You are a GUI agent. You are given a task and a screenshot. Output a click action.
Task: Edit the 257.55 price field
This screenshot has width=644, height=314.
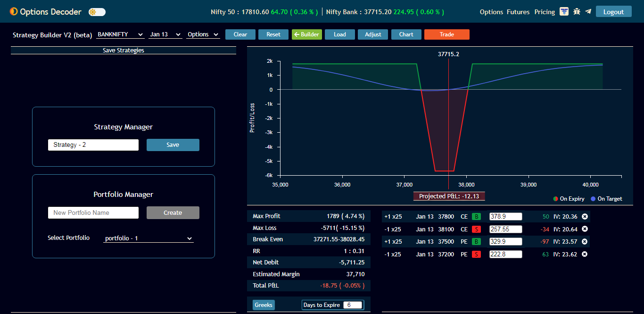tap(506, 229)
